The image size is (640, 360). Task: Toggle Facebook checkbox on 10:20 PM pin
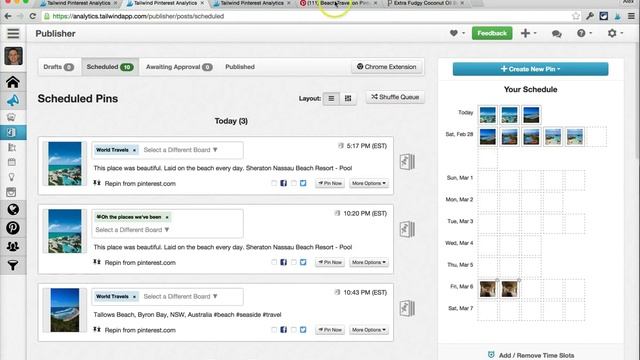coord(274,262)
